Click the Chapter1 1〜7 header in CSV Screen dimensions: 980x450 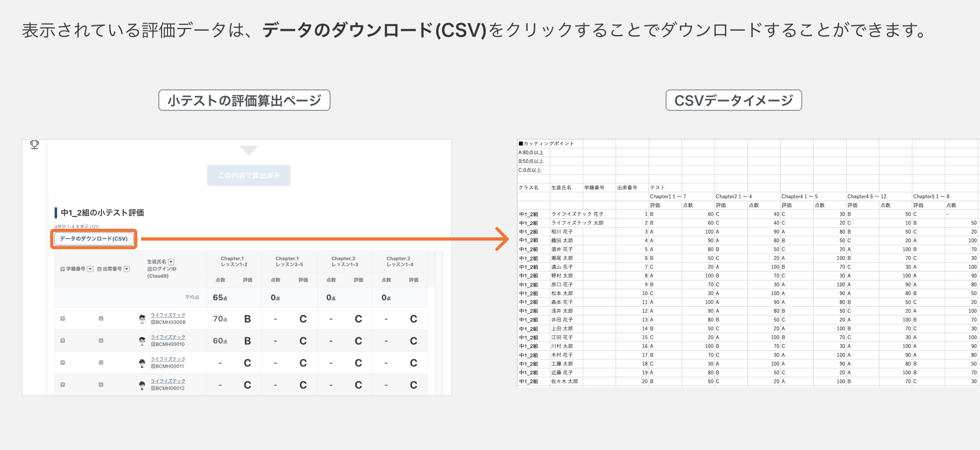click(x=668, y=196)
